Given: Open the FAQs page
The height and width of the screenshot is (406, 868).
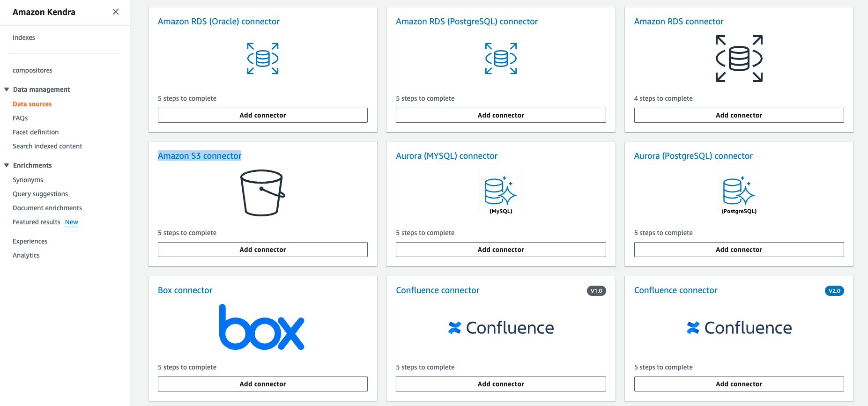Looking at the screenshot, I should pos(20,118).
